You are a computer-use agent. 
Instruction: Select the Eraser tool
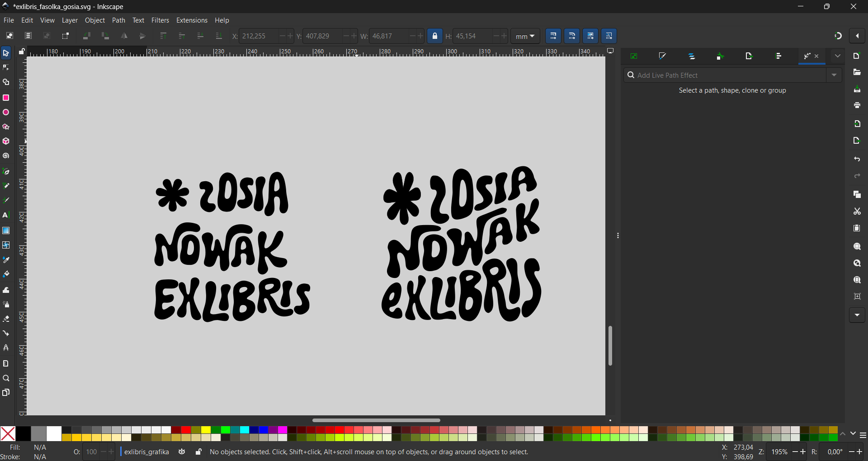tap(6, 319)
